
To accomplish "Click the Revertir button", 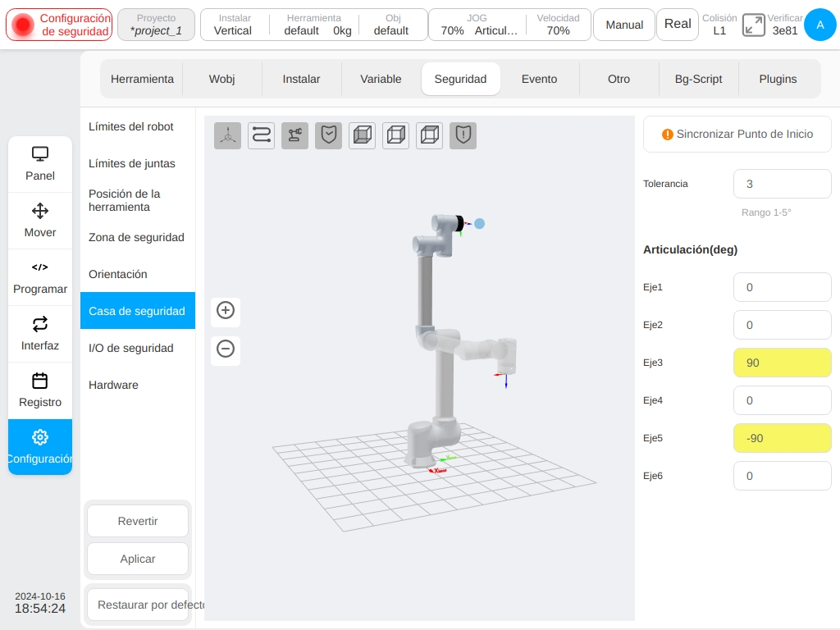I will point(138,521).
